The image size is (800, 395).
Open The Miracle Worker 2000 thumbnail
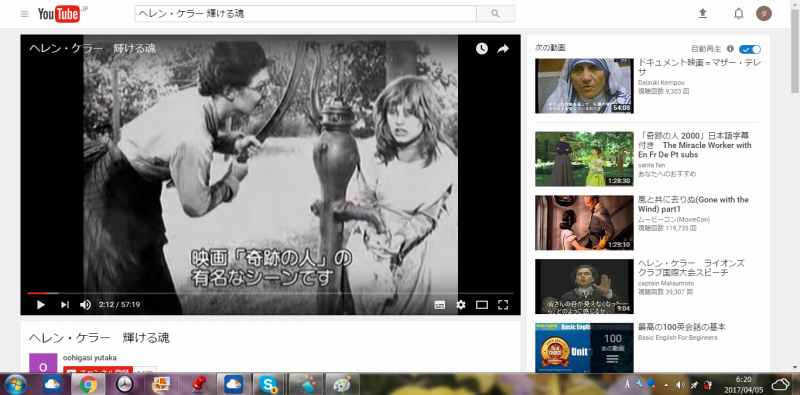(584, 159)
